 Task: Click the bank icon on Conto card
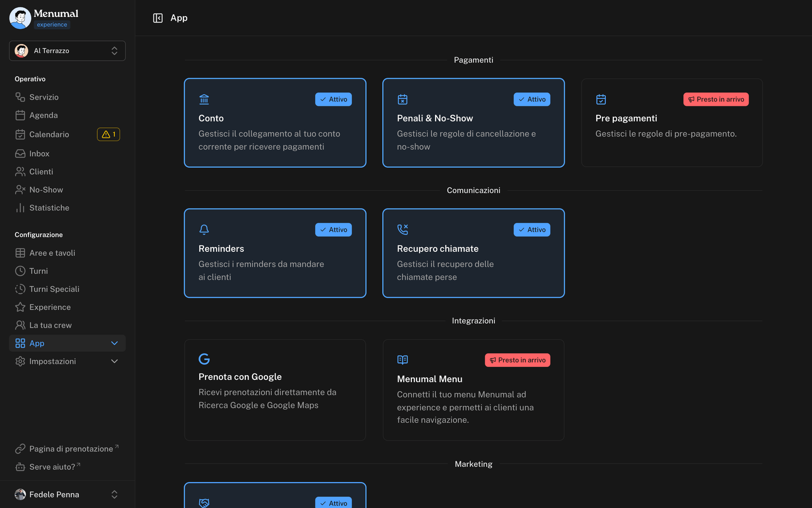pos(204,99)
